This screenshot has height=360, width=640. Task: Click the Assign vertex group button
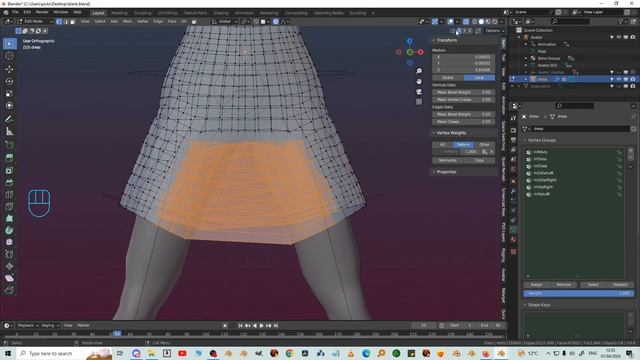(x=537, y=284)
